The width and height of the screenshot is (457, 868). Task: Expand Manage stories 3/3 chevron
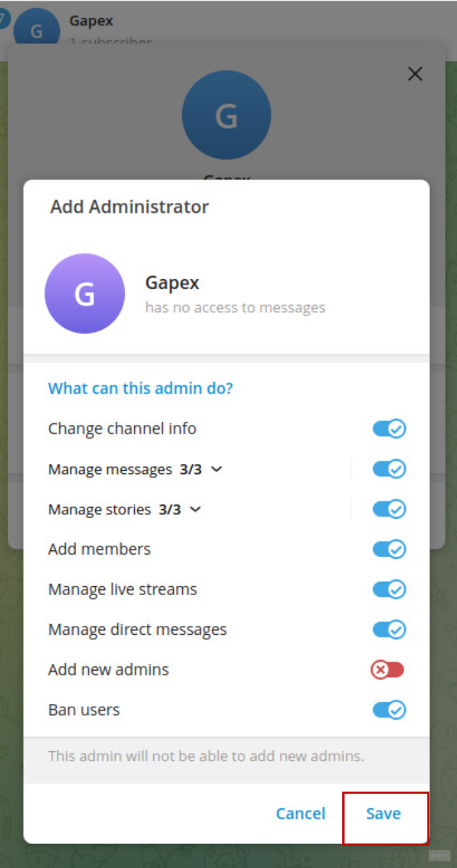pos(195,509)
